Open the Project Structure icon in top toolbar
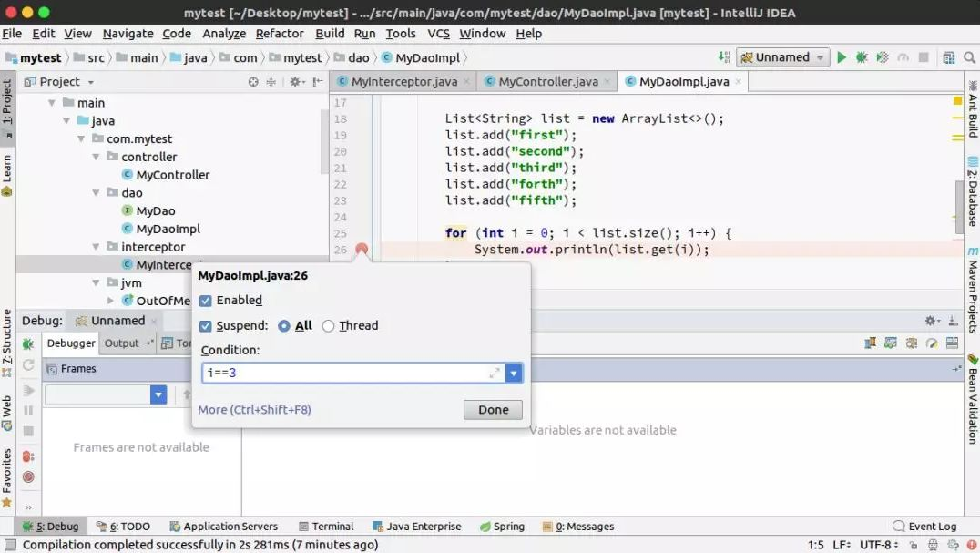This screenshot has width=980, height=553. coord(949,57)
